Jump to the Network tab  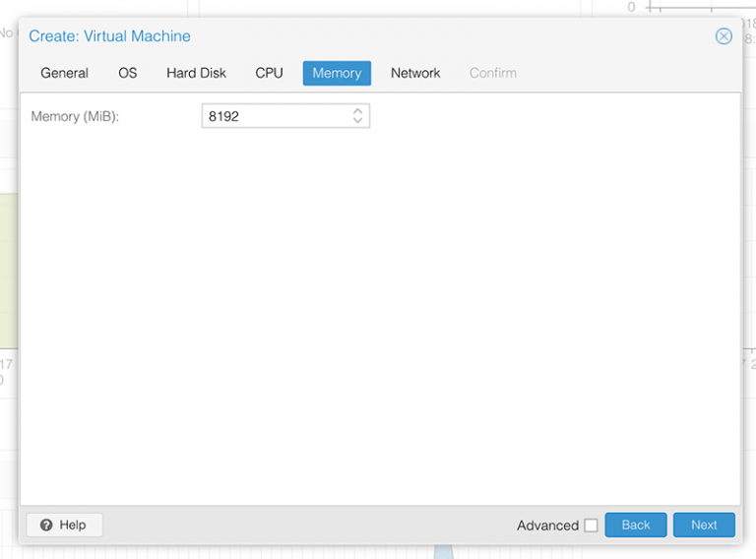(x=415, y=73)
